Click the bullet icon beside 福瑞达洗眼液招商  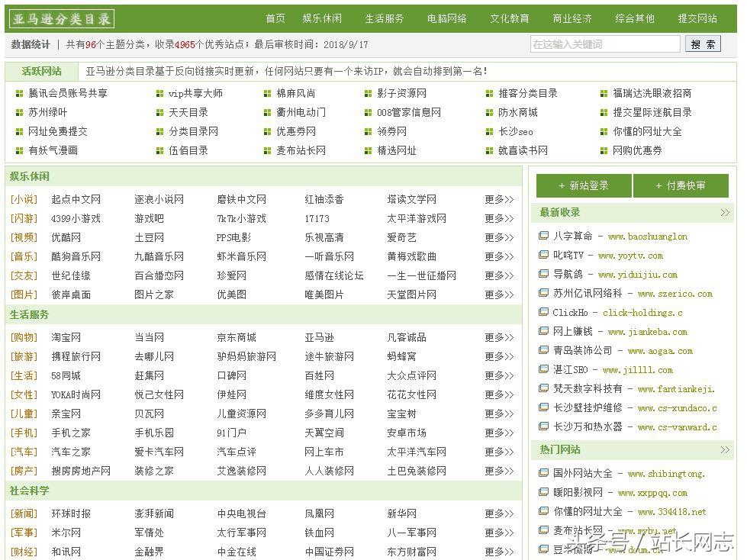click(604, 94)
